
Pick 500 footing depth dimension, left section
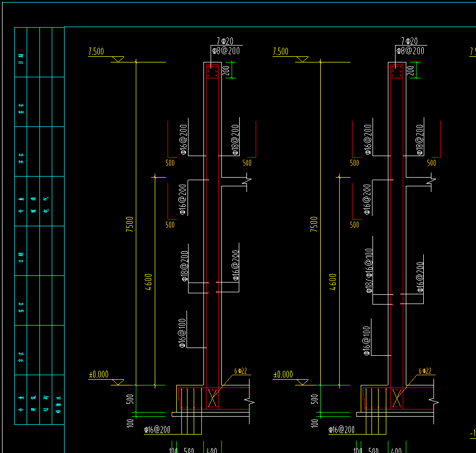[x=130, y=399]
